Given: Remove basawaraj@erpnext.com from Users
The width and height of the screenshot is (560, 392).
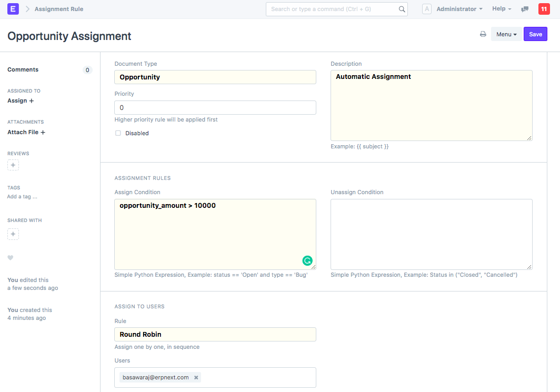Looking at the screenshot, I should pos(196,377).
